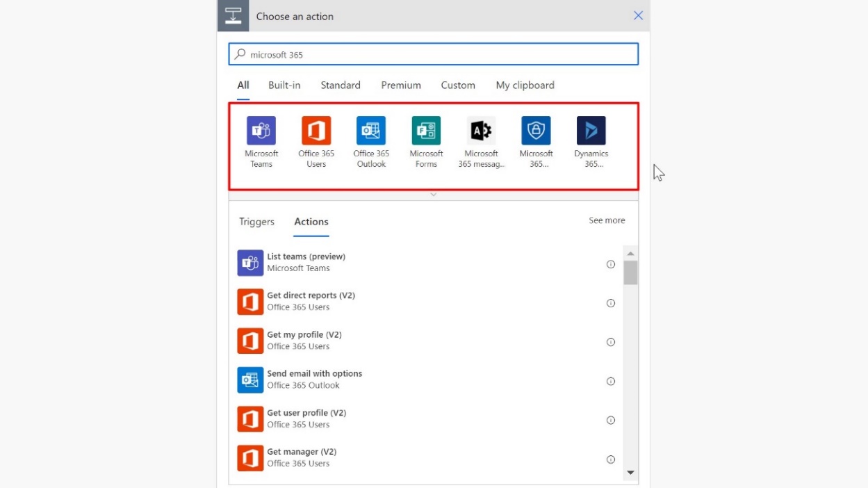
Task: Select the Actions tab
Action: (x=311, y=222)
